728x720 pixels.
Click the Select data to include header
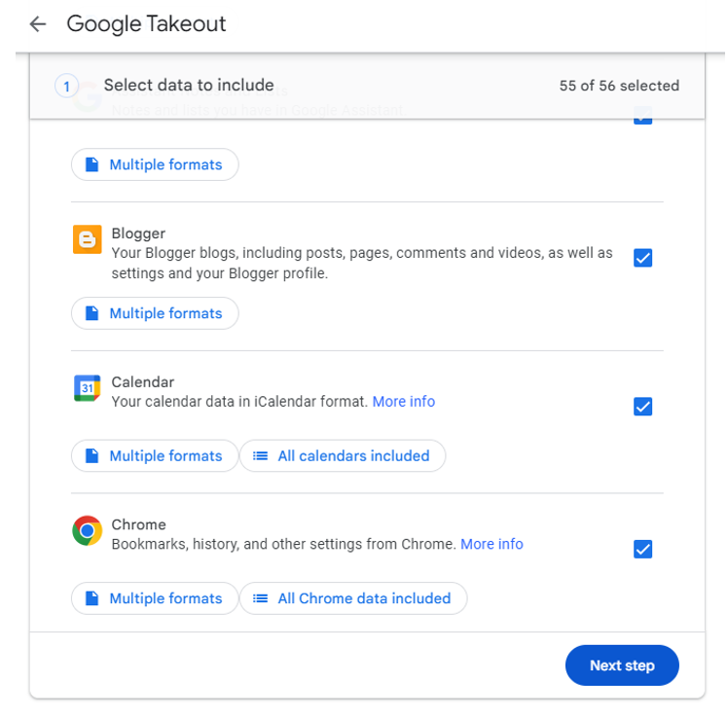[189, 86]
